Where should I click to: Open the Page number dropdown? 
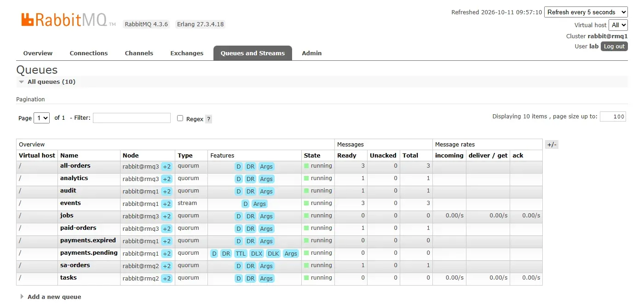point(42,118)
